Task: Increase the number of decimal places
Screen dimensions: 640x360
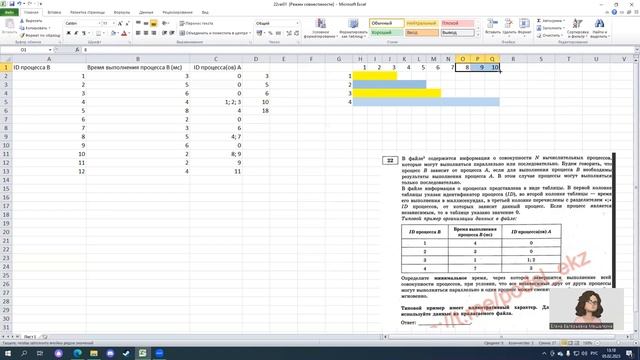Action: [289, 33]
